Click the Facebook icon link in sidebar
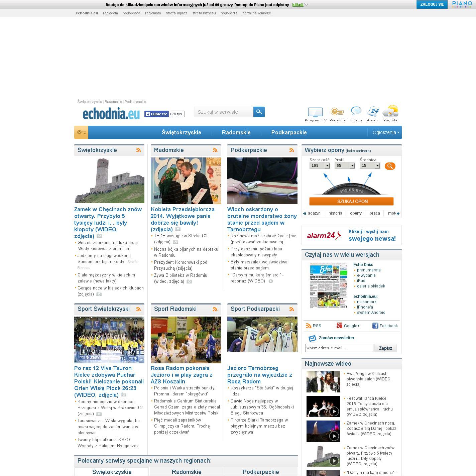476x476 pixels. [375, 326]
